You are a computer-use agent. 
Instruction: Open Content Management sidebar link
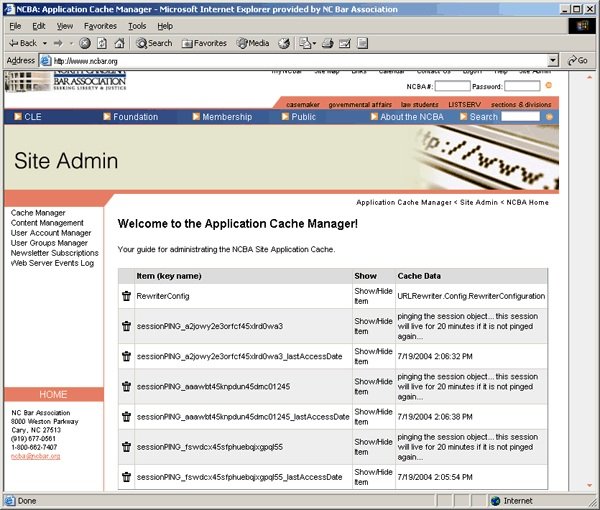pyautogui.click(x=47, y=223)
